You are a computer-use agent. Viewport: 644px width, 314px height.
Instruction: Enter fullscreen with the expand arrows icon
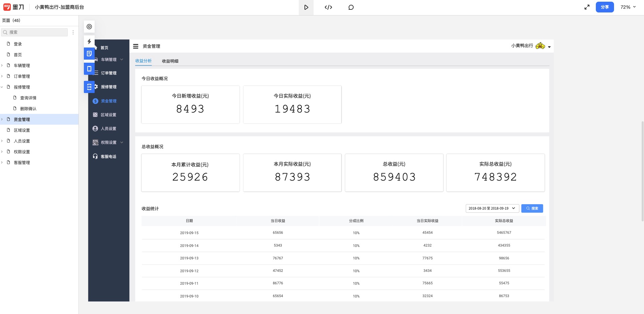[x=587, y=7]
